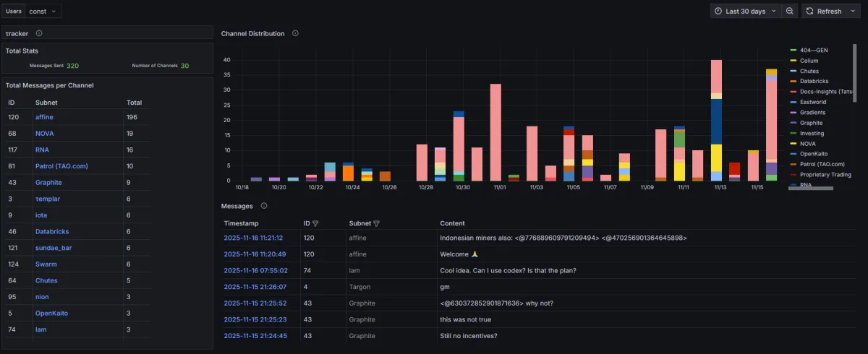The height and width of the screenshot is (354, 868).
Task: Open the Chutes link in channel table
Action: [x=46, y=280]
